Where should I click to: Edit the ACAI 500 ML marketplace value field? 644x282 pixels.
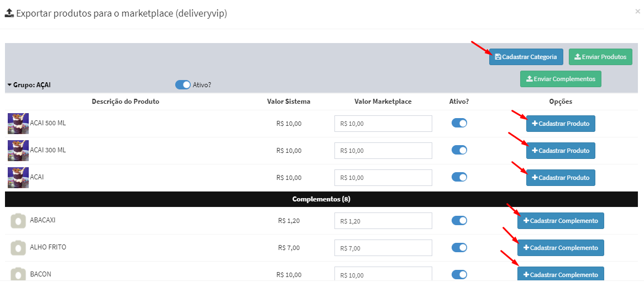(383, 124)
